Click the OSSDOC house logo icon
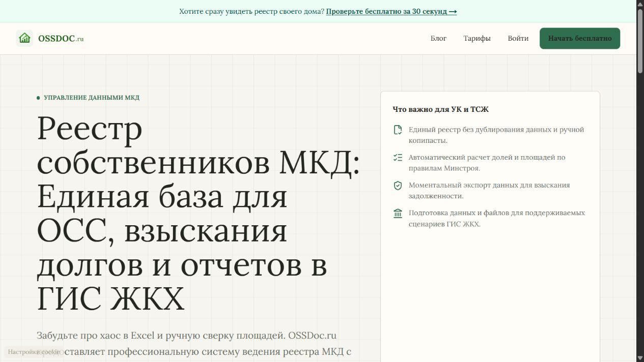The image size is (644, 362). [24, 38]
